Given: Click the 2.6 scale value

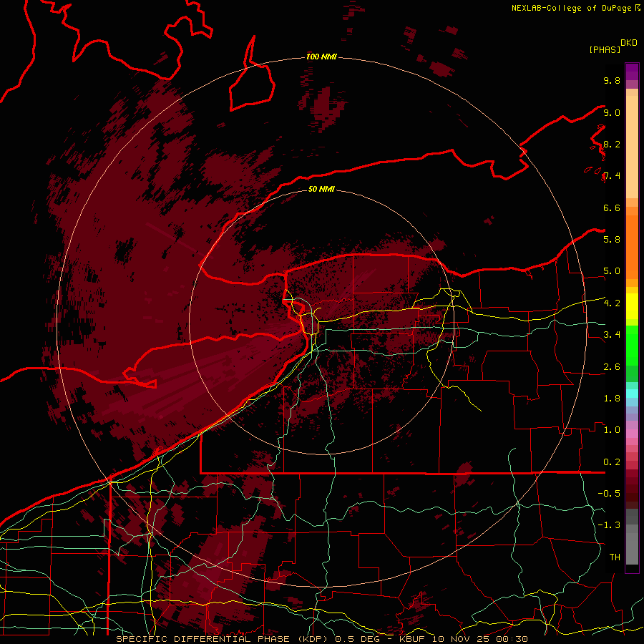Looking at the screenshot, I should point(612,367).
